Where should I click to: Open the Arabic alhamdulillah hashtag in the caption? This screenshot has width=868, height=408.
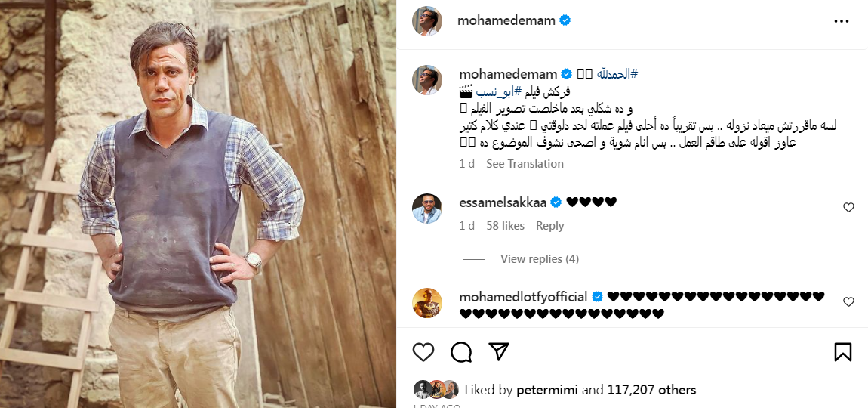tap(617, 74)
